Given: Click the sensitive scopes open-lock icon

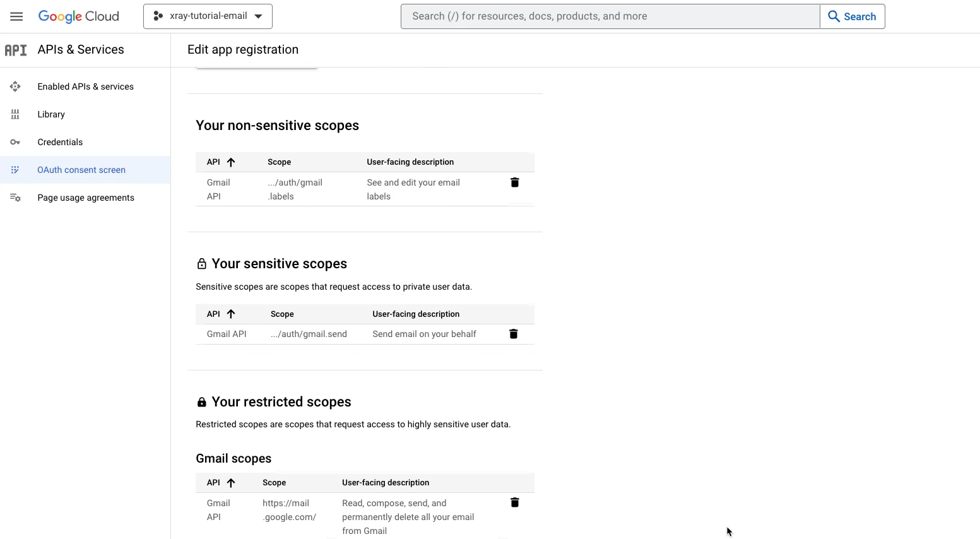Looking at the screenshot, I should tap(202, 264).
